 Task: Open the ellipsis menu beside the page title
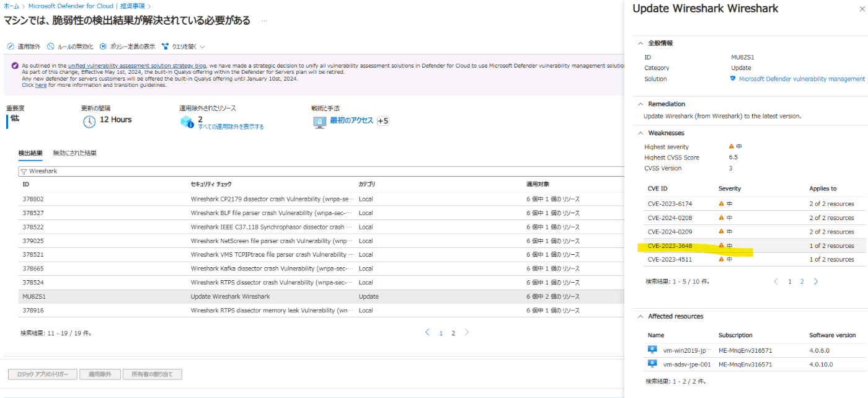tap(264, 21)
